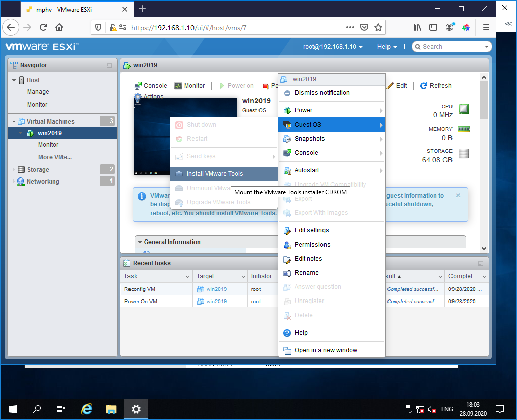Screen dimensions: 517x420
Task: Select Open in a new window
Action: click(x=332, y=350)
